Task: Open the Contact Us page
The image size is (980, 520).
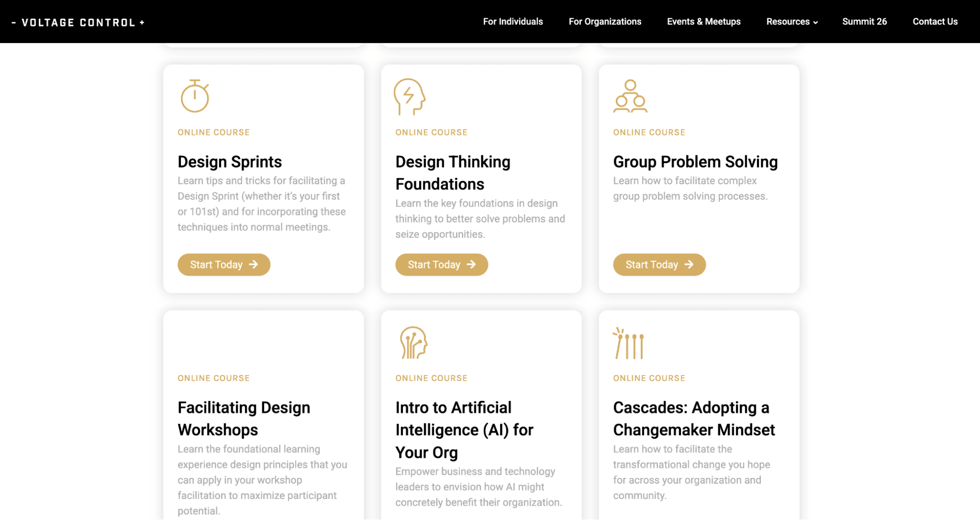Action: pos(934,22)
